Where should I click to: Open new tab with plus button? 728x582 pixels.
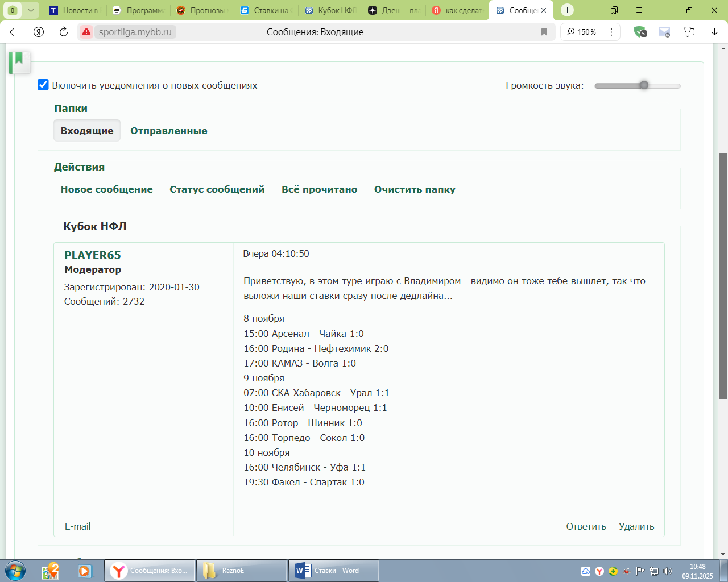coord(567,10)
